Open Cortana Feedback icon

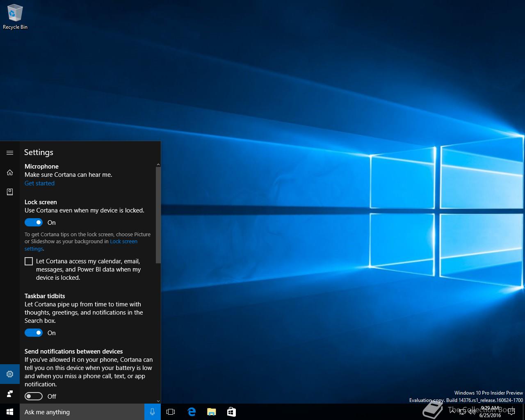click(x=10, y=394)
